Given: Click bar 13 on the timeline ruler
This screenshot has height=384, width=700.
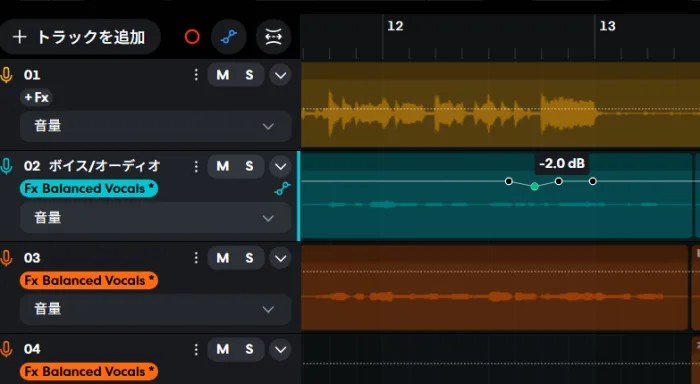Looking at the screenshot, I should [607, 26].
